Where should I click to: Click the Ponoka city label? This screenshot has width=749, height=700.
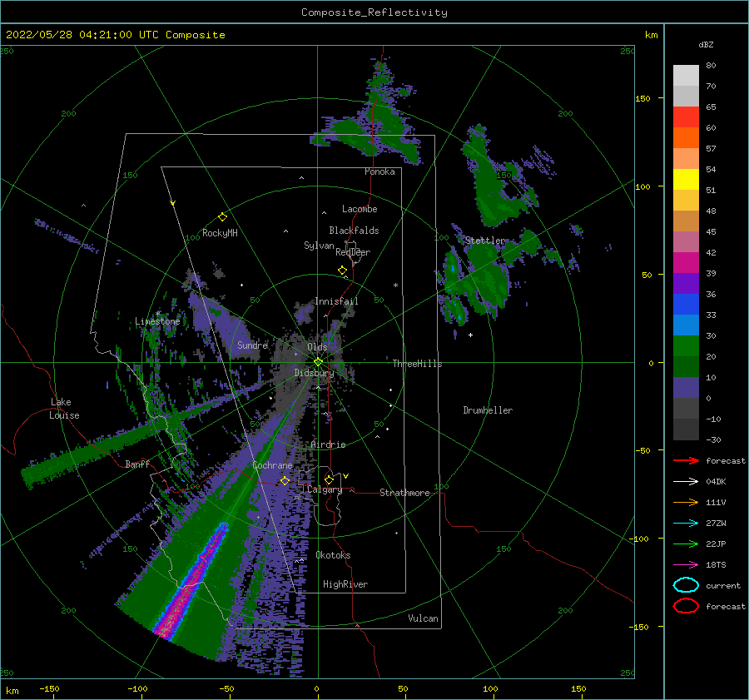click(379, 171)
